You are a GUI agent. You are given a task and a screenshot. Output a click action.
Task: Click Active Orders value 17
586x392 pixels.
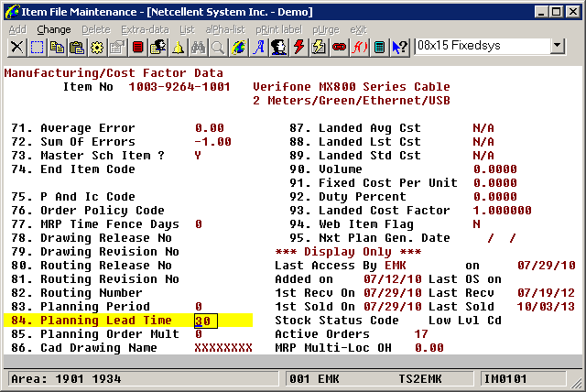tap(421, 334)
